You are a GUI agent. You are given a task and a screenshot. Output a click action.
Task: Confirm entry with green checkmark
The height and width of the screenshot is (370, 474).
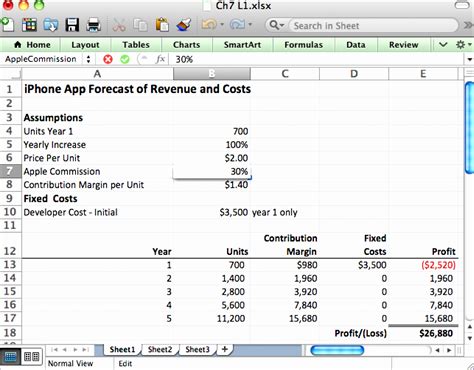[x=125, y=59]
